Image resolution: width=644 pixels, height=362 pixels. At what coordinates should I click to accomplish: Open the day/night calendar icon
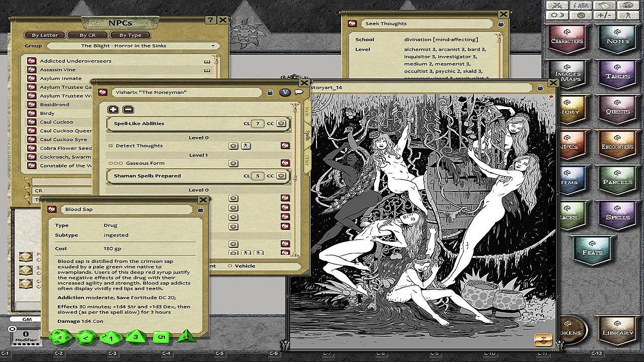click(558, 15)
